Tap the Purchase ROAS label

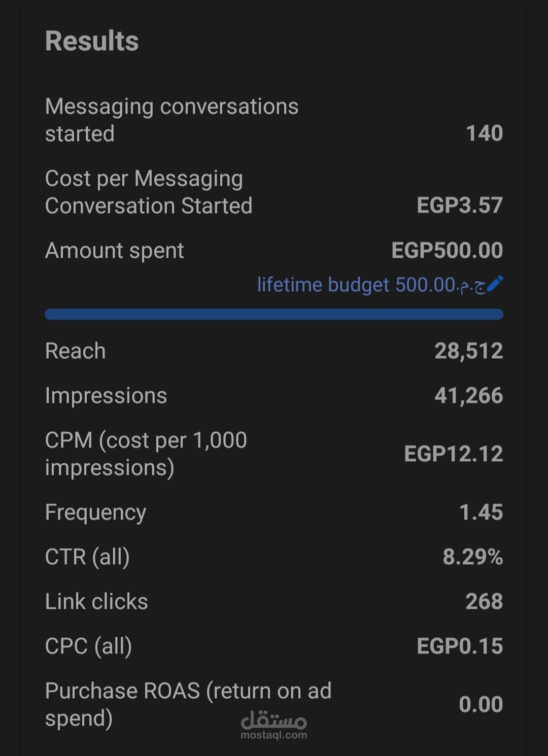(x=188, y=705)
